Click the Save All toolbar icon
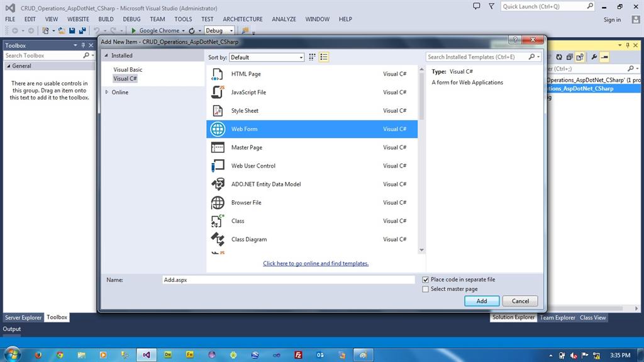This screenshot has width=644, height=362. click(x=82, y=30)
